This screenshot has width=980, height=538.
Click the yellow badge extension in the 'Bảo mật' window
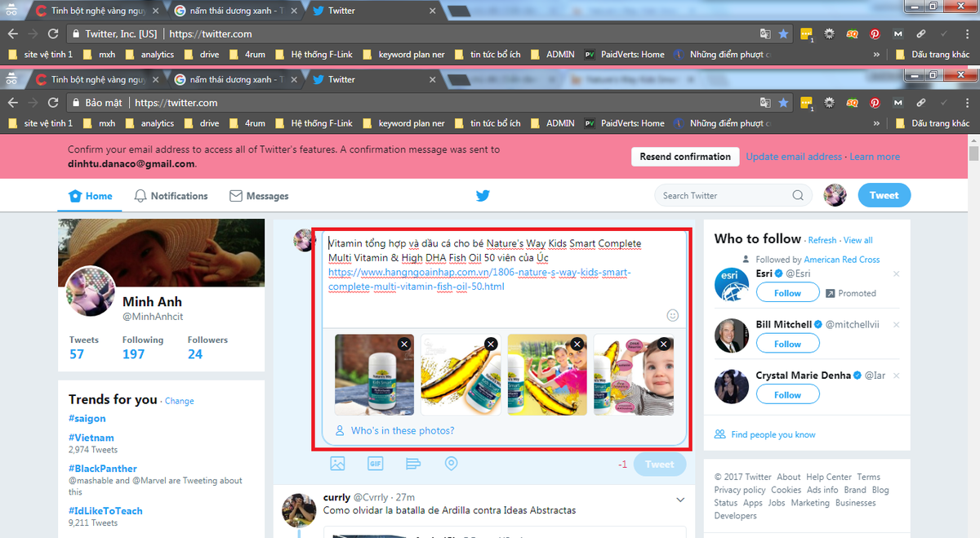click(x=806, y=103)
